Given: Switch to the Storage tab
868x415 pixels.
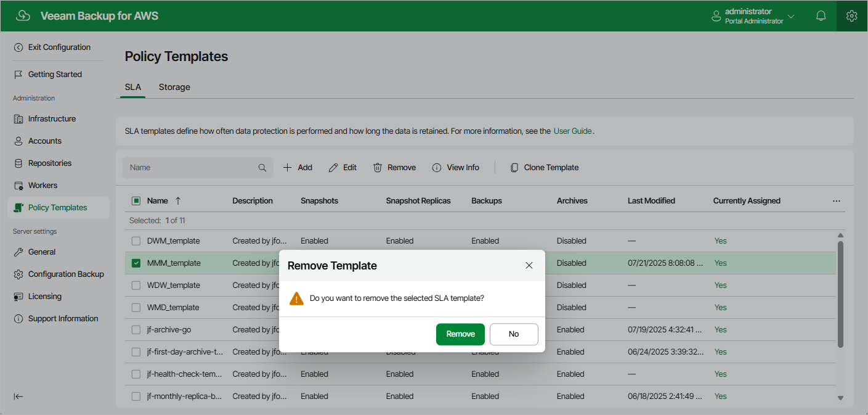Looking at the screenshot, I should (174, 87).
